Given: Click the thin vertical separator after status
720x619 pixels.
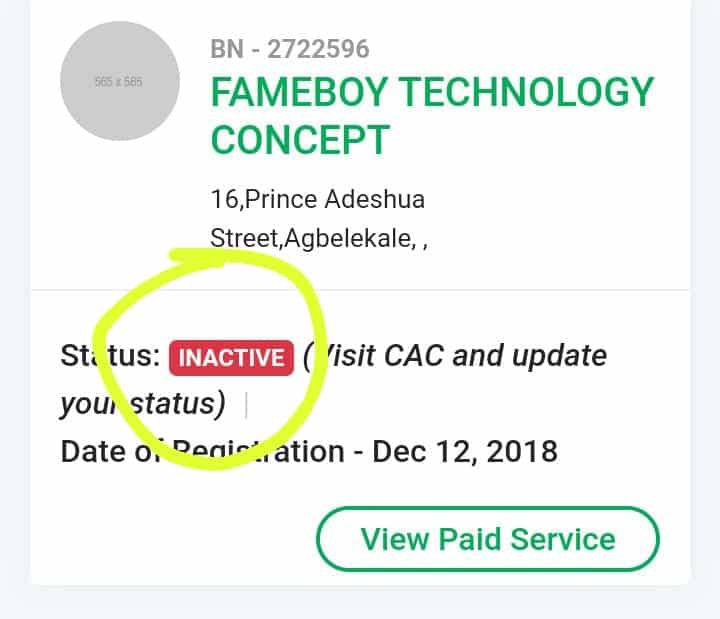Looking at the screenshot, I should (247, 405).
